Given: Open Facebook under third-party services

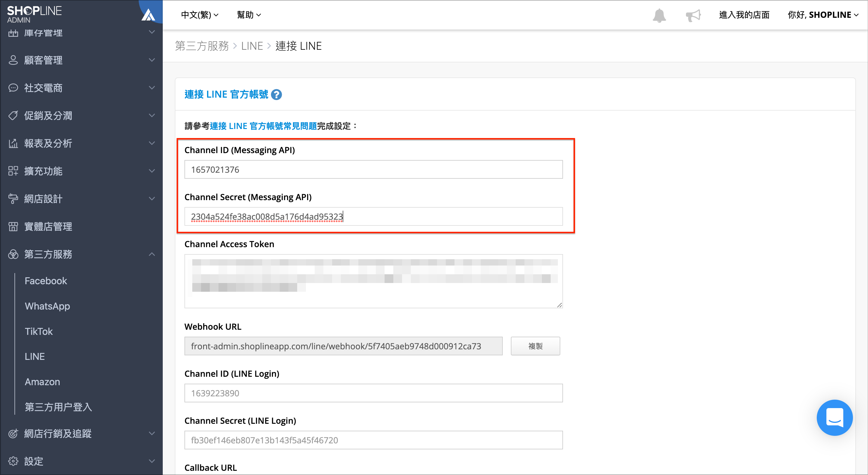Looking at the screenshot, I should (x=46, y=281).
